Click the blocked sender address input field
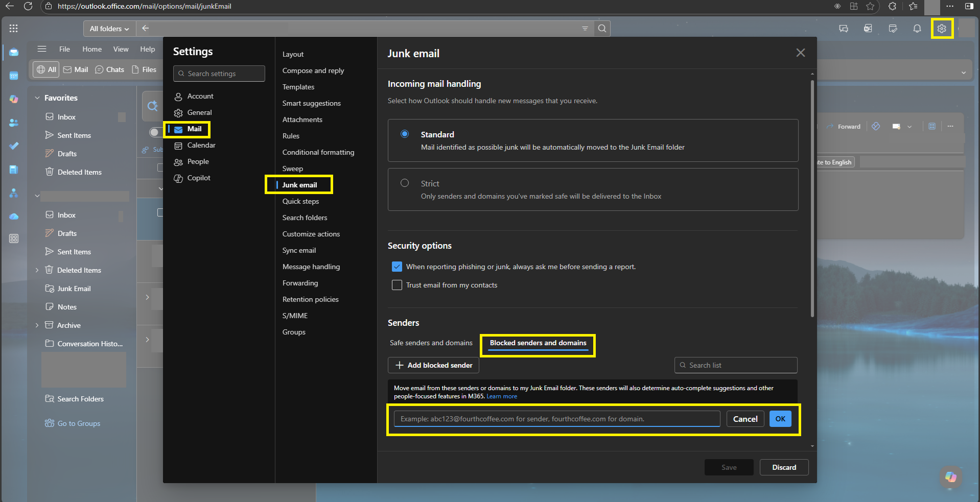The height and width of the screenshot is (502, 980). (x=557, y=419)
